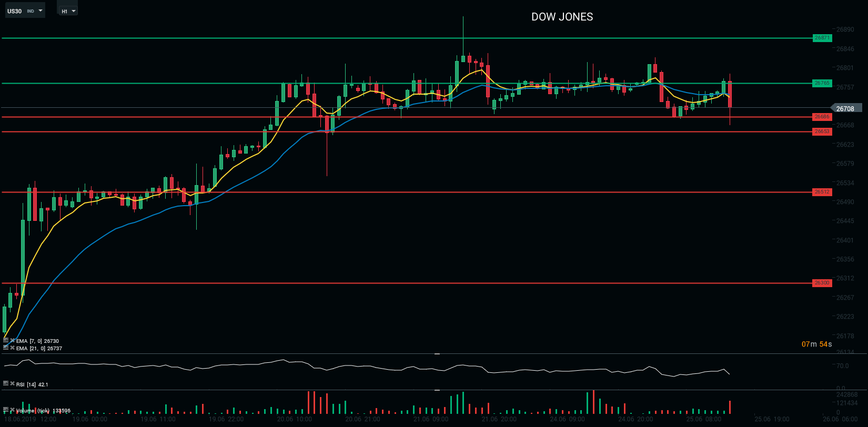Click the 19.06 11:00 time axis label
The image size is (868, 427).
click(x=158, y=419)
